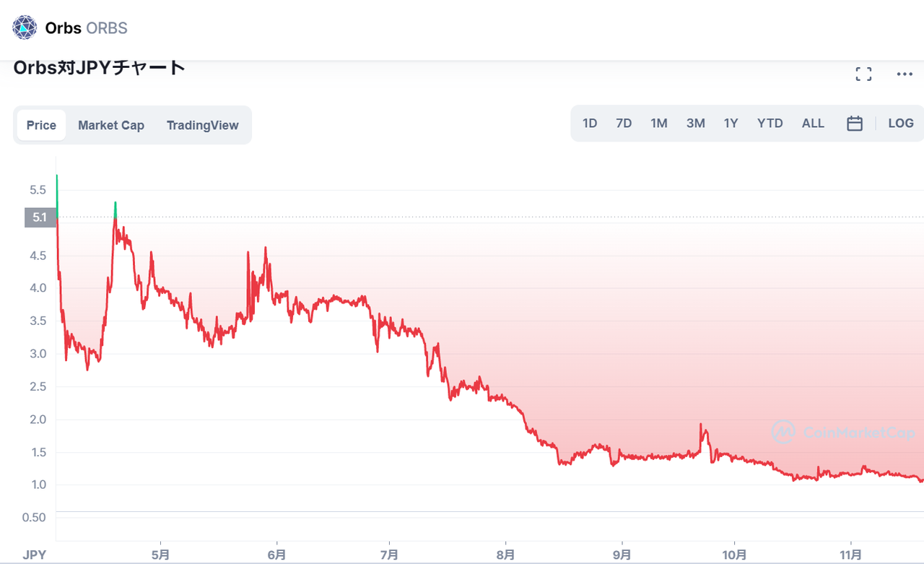Click the 4.5 y-axis label
The image size is (924, 564).
pos(38,256)
